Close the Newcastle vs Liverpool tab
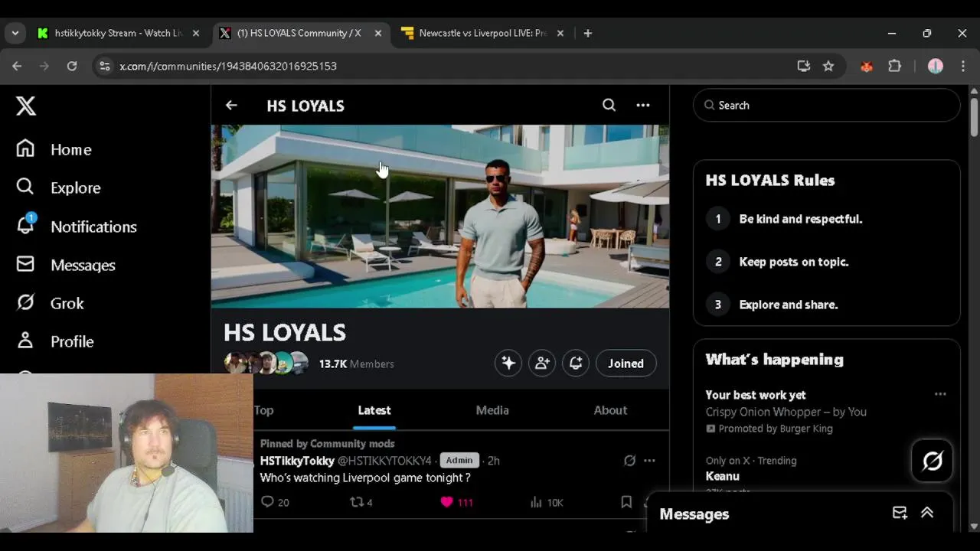Screen dimensions: 980x551 tap(560, 33)
